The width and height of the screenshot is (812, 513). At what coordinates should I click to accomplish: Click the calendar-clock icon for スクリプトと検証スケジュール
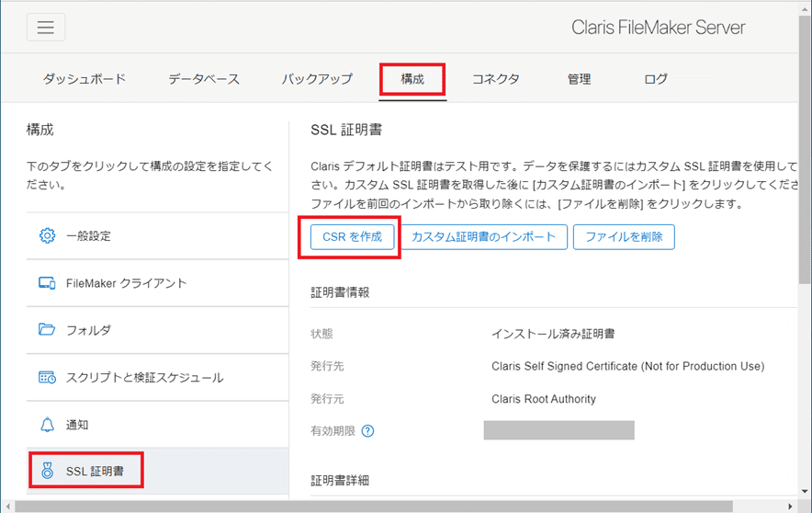(x=47, y=377)
